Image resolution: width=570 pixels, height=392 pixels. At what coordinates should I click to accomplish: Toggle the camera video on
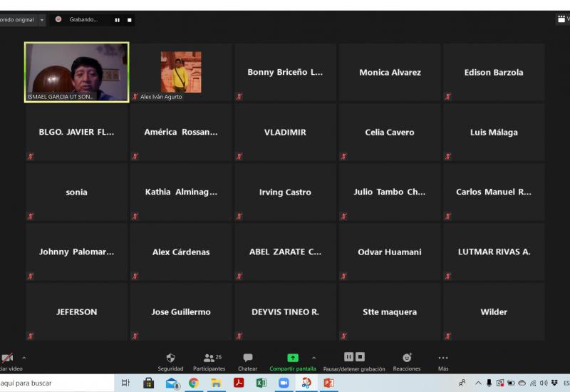click(x=7, y=360)
